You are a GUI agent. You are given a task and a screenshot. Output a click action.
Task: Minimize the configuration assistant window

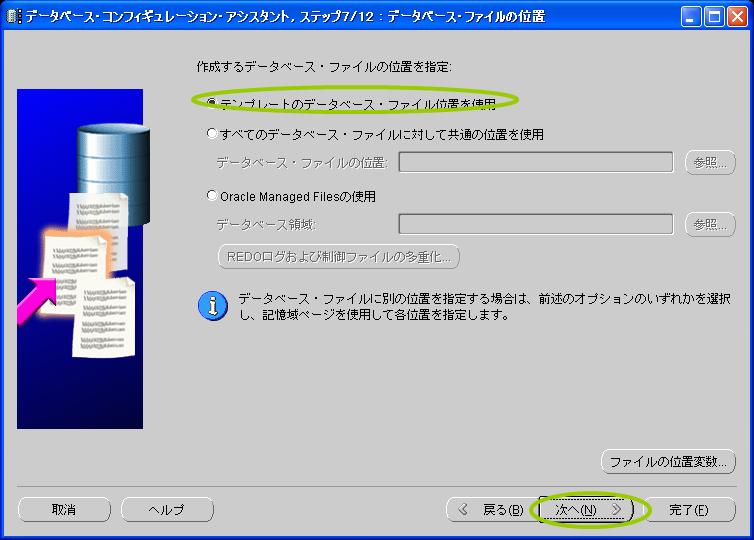tap(690, 17)
